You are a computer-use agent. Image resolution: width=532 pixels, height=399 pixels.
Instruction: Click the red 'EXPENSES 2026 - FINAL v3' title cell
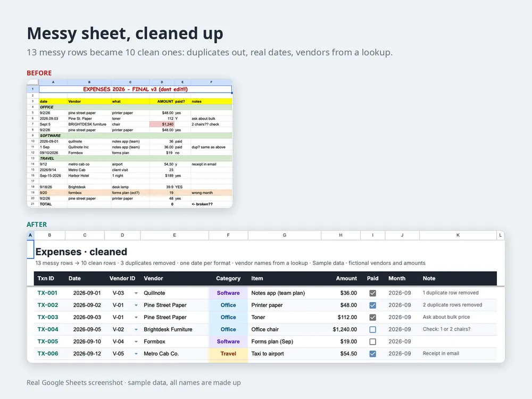(135, 89)
